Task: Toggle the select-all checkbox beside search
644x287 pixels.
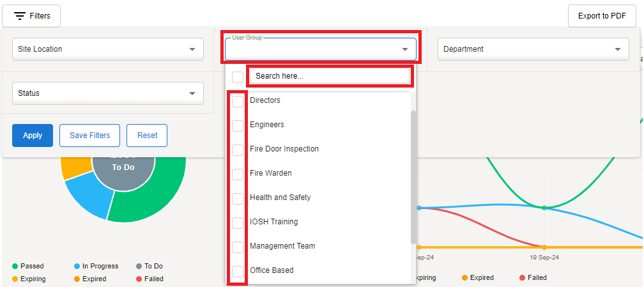Action: click(238, 77)
